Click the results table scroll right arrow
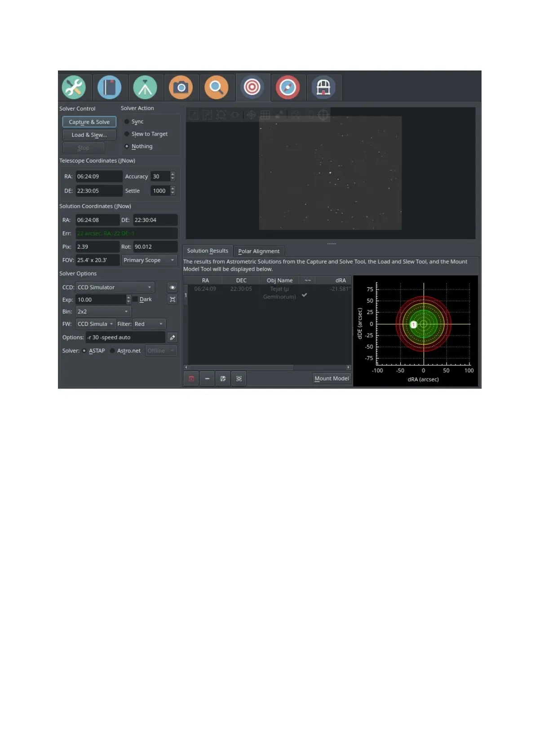 tap(349, 367)
